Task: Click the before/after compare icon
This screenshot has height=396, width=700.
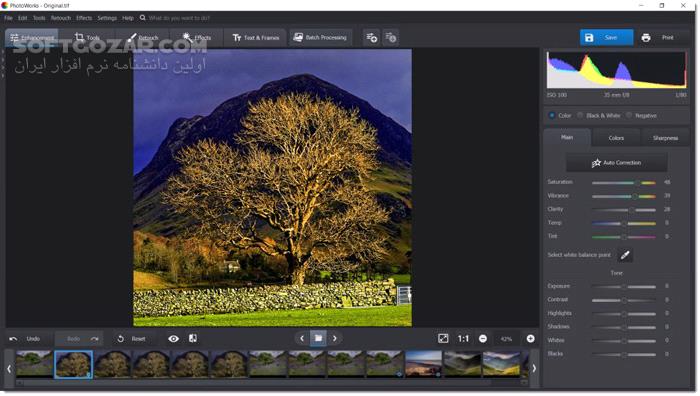Action: point(193,338)
